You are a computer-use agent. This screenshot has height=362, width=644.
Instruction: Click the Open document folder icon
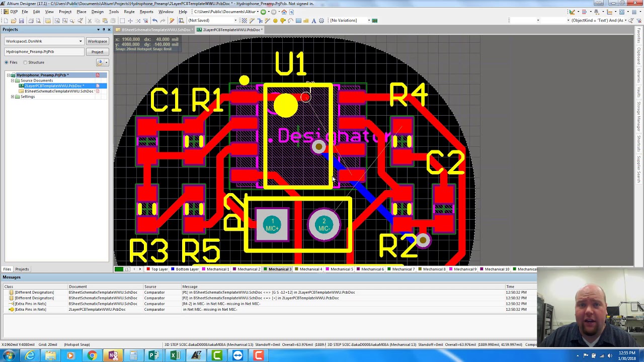click(14, 21)
